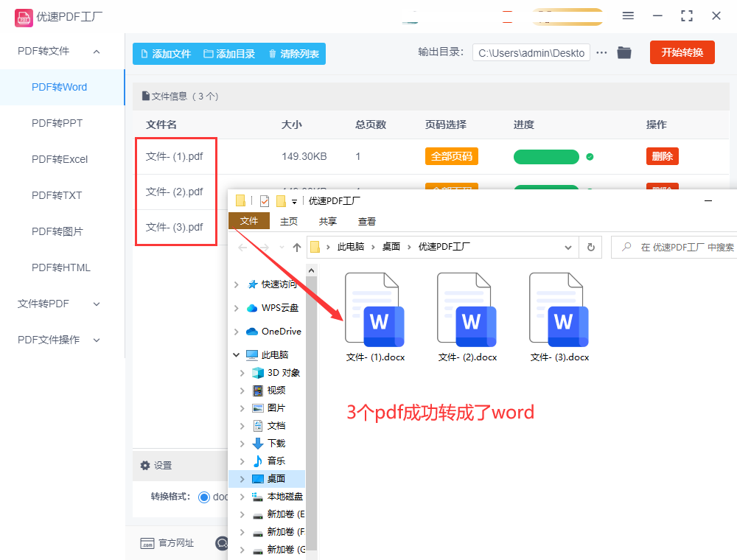Image resolution: width=737 pixels, height=560 pixels.
Task: Click the output directory path field
Action: click(x=531, y=53)
